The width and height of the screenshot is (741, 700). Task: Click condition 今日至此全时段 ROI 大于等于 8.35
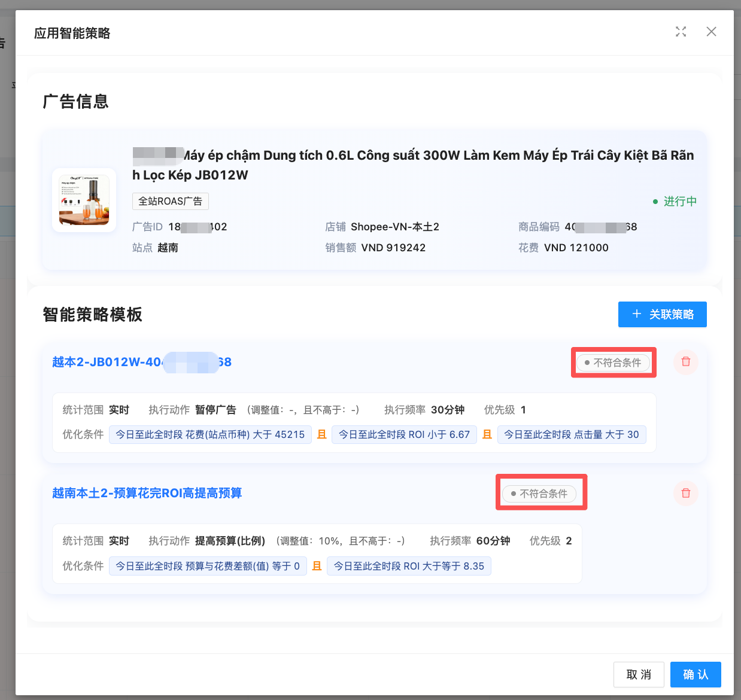point(409,566)
